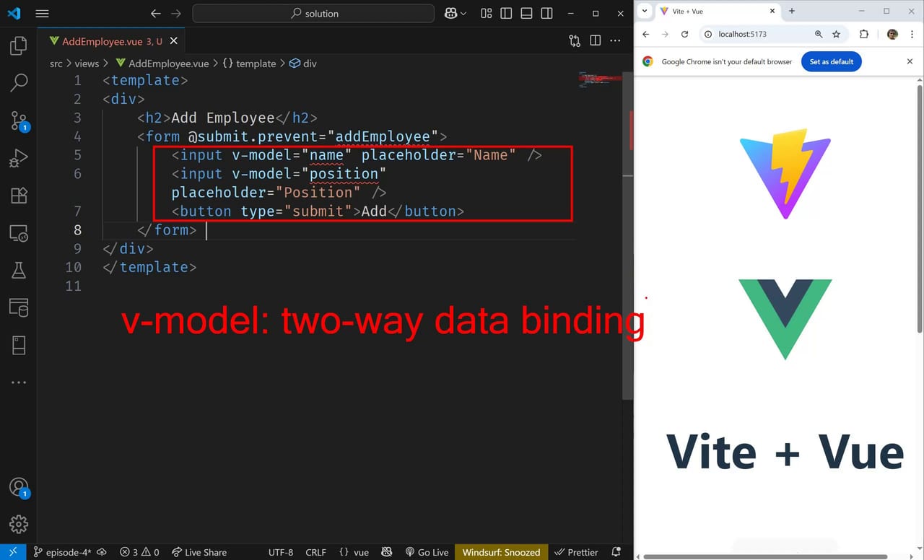
Task: Toggle the bottom panel layout button
Action: 526,13
